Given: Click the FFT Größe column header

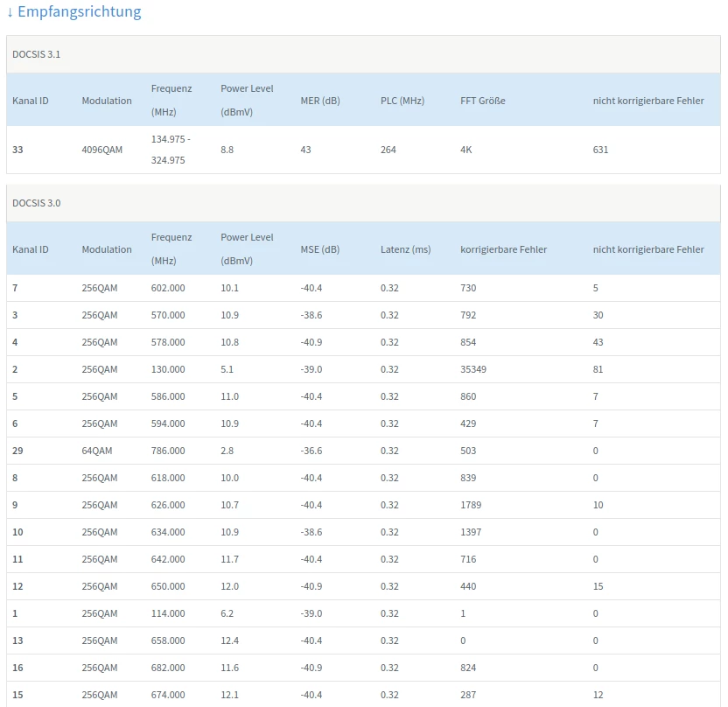Looking at the screenshot, I should coord(482,101).
